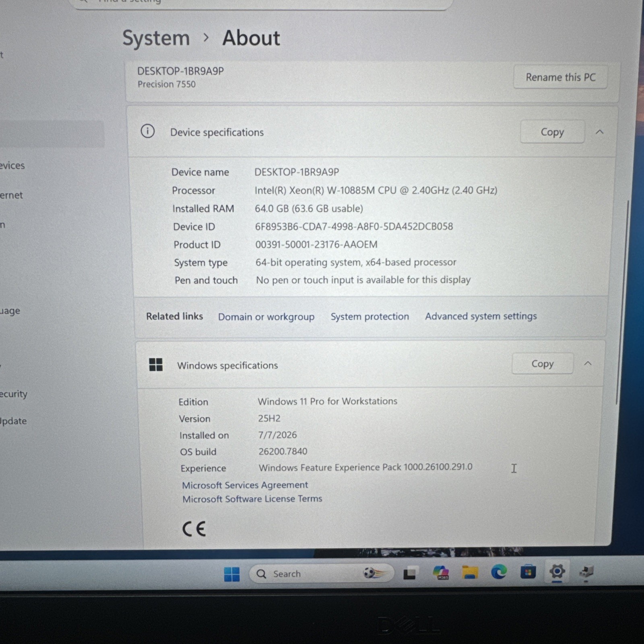This screenshot has height=644, width=644.
Task: Select the Pen and touch value text
Action: tap(363, 280)
